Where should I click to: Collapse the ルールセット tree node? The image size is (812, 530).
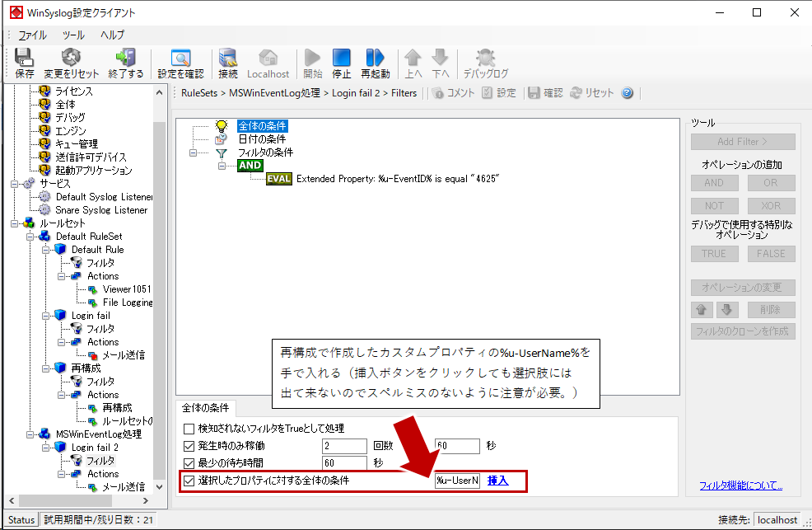pos(15,224)
